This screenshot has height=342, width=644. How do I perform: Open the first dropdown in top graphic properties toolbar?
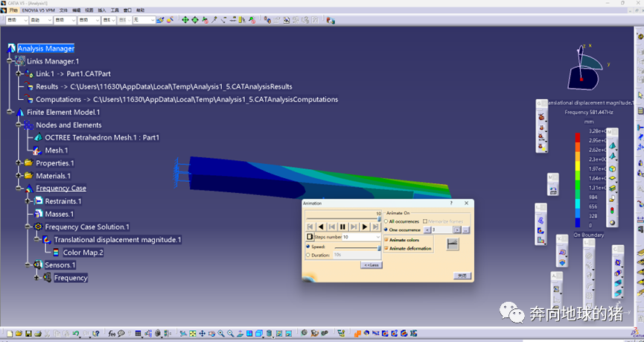pyautogui.click(x=17, y=19)
